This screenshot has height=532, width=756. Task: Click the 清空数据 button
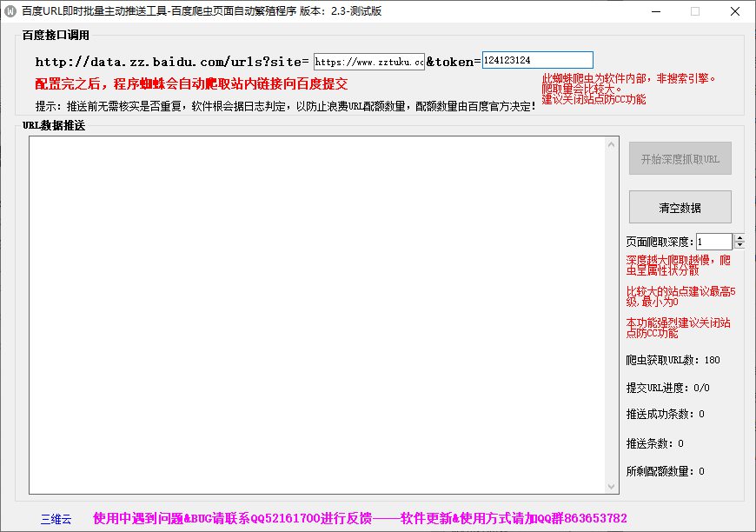tap(680, 208)
